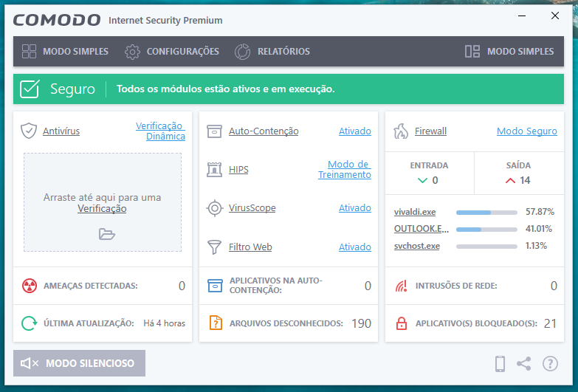Close the Comodo window
Image resolution: width=578 pixels, height=392 pixels.
click(x=555, y=16)
